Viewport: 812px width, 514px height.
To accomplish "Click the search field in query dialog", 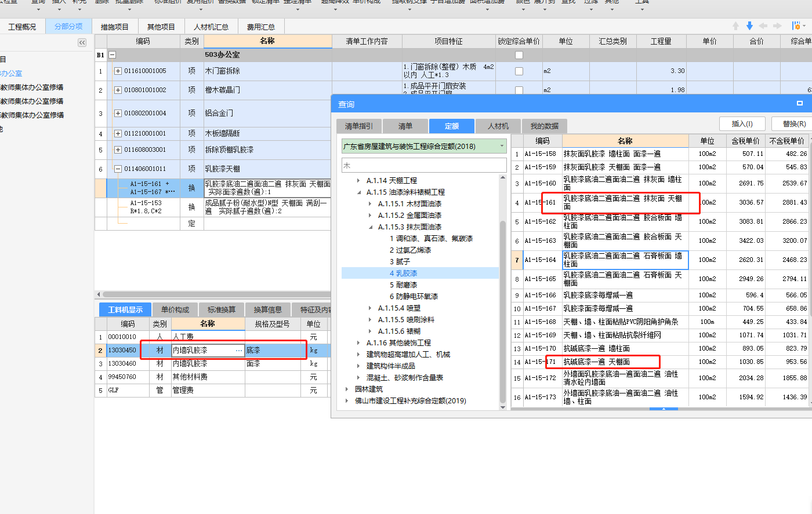I will coord(424,165).
